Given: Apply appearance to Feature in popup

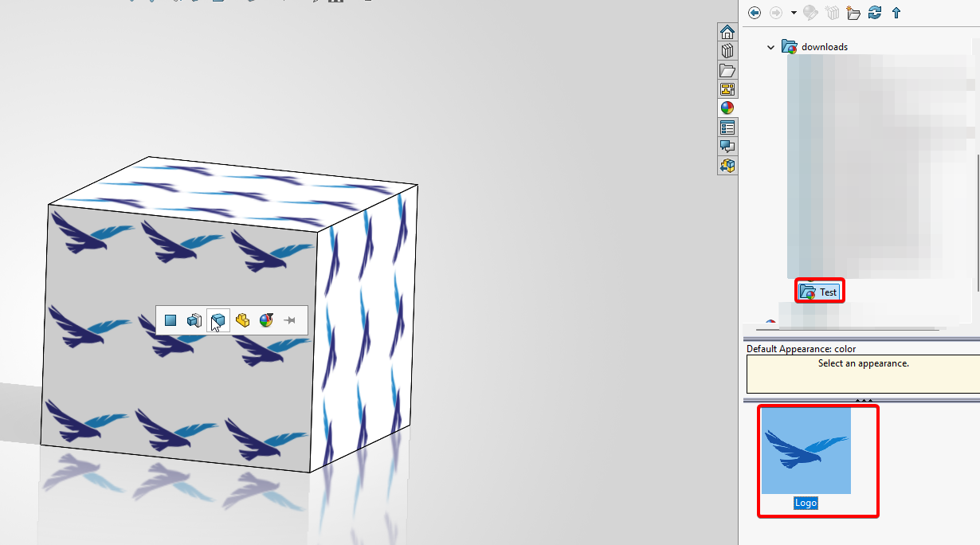Looking at the screenshot, I should (194, 320).
